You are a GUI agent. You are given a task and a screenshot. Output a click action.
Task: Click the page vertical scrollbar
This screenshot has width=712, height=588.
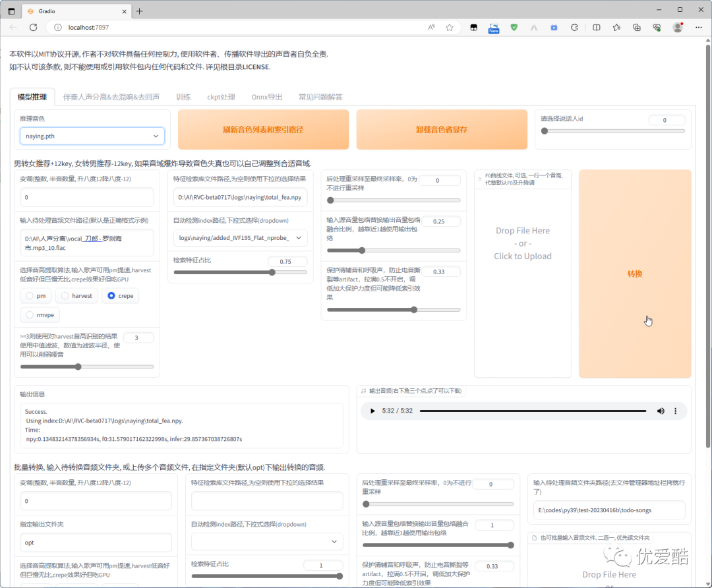(708, 245)
